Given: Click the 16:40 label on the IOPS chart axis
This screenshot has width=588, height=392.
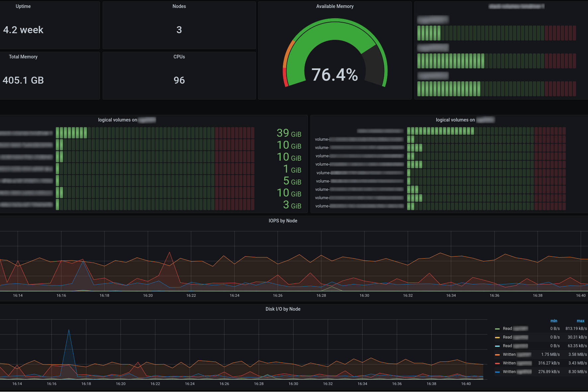Looking at the screenshot, I should click(x=581, y=295).
